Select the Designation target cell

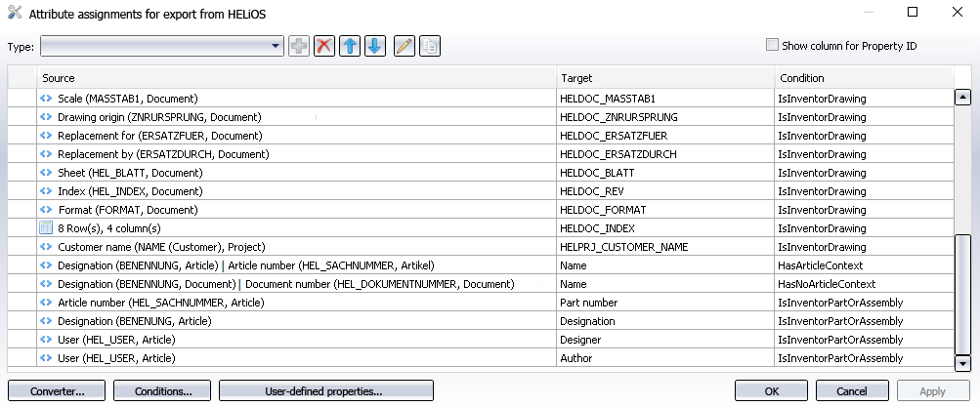(665, 321)
